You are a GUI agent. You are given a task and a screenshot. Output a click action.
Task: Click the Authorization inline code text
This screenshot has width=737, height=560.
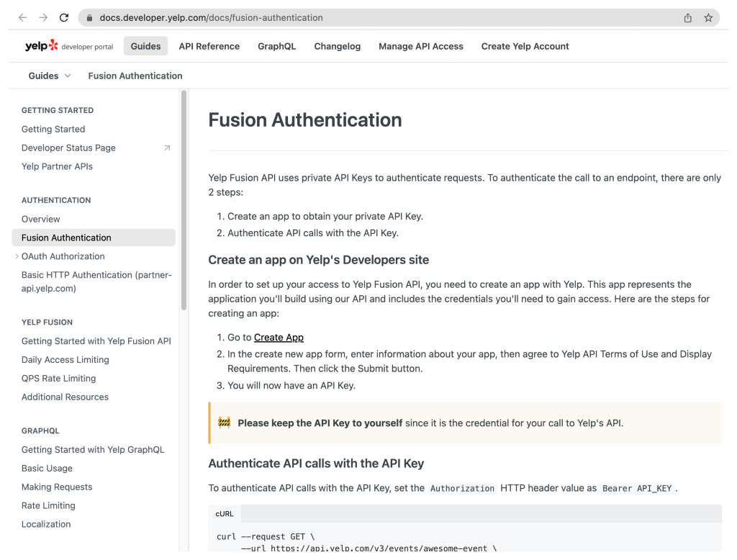coord(463,489)
